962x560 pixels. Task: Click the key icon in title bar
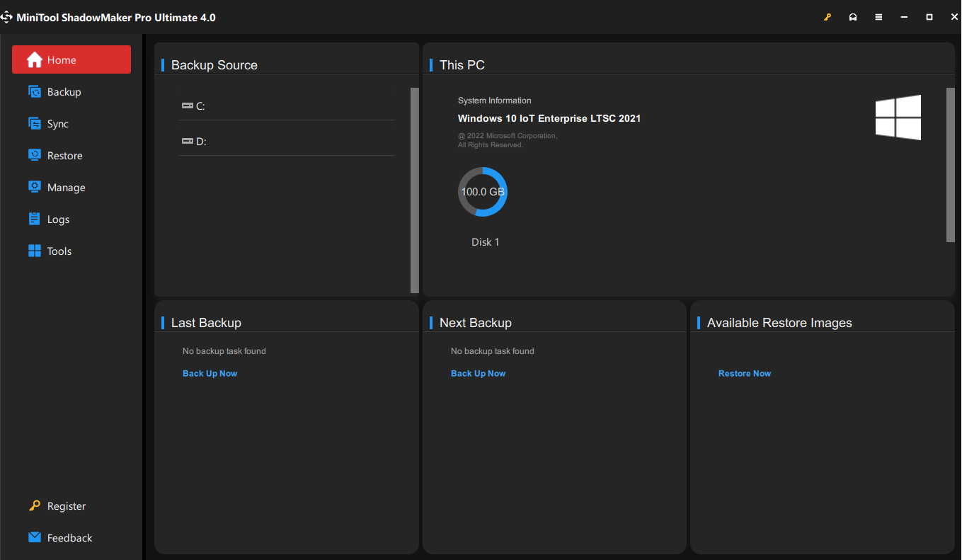point(828,17)
